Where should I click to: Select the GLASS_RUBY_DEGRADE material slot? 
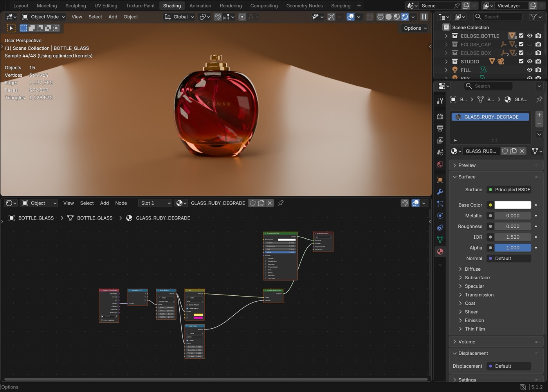(x=490, y=117)
